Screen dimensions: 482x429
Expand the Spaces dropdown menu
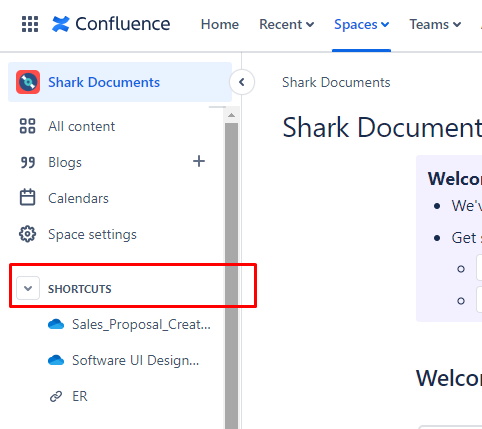(361, 24)
